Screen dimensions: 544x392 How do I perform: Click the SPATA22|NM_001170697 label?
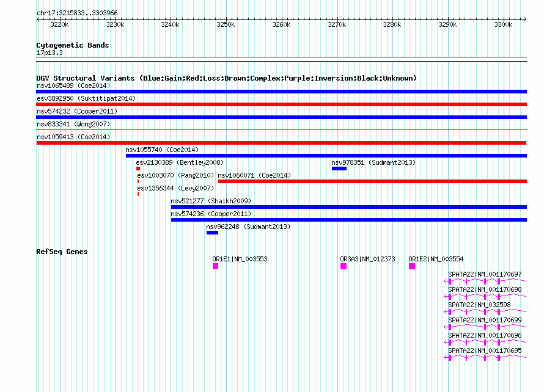pos(485,274)
